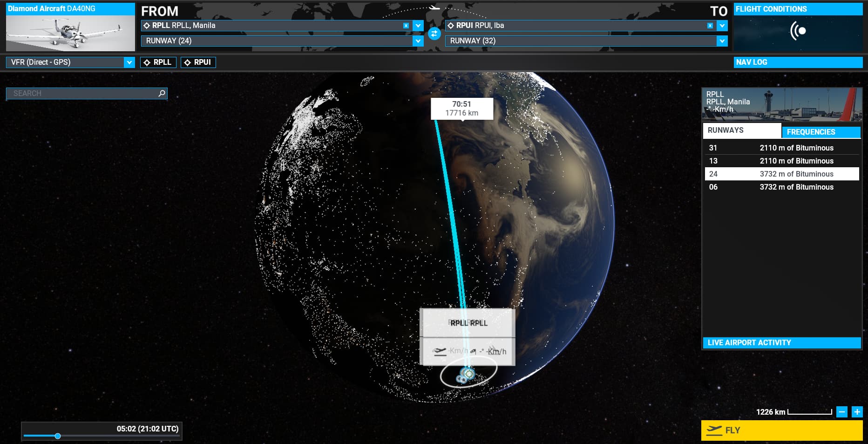Image resolution: width=868 pixels, height=444 pixels.
Task: Switch to the Frequencies tab
Action: (821, 132)
